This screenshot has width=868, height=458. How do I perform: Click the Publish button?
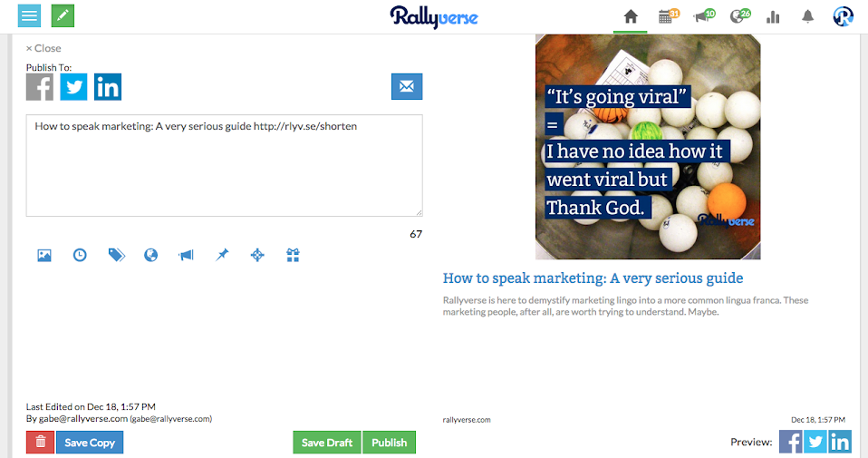pyautogui.click(x=390, y=442)
